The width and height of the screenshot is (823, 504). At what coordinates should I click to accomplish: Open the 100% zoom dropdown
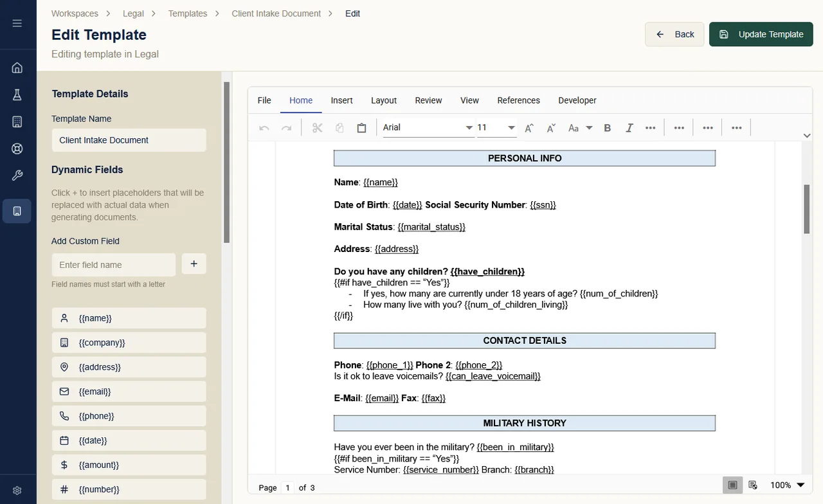tap(788, 485)
